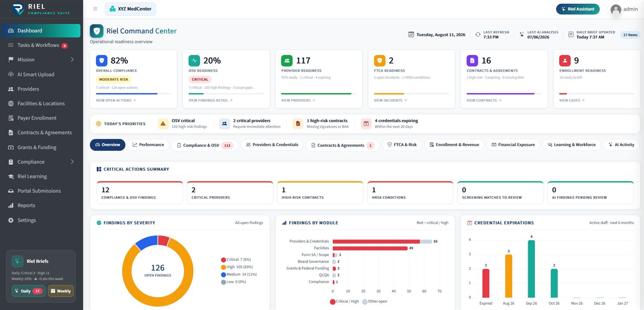This screenshot has width=644, height=310.
Task: Click Grants & Funding sidebar icon
Action: pyautogui.click(x=11, y=147)
